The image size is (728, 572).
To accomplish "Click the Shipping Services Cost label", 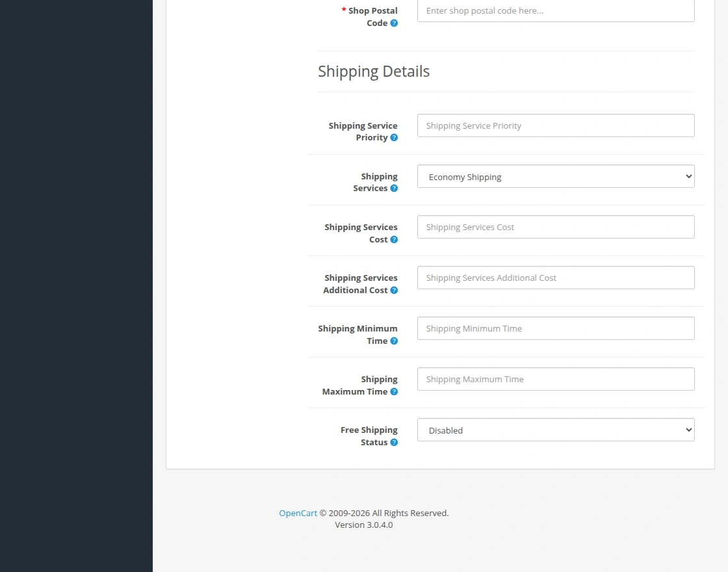I will 361,233.
